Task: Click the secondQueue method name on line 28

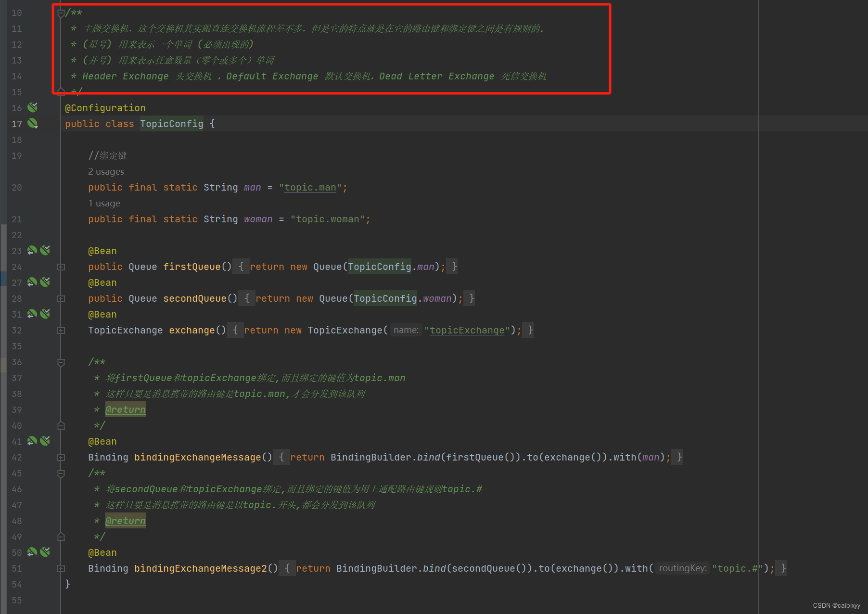Action: pos(195,298)
